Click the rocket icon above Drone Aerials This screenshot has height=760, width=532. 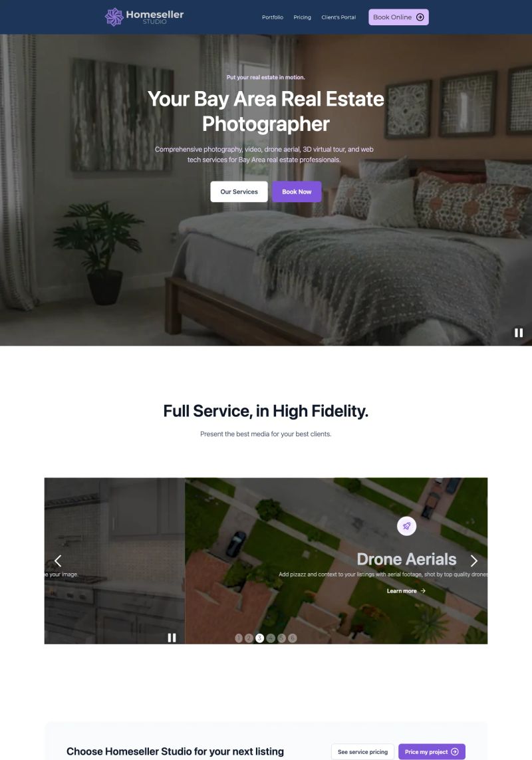click(x=406, y=526)
